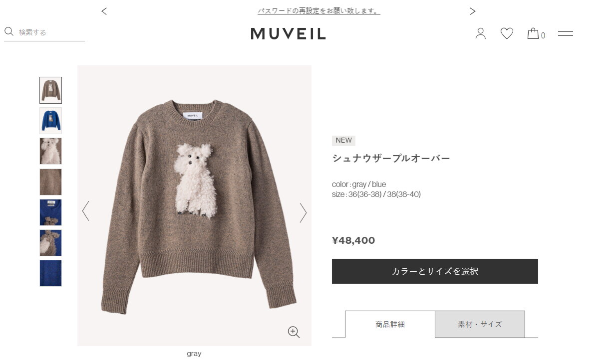
Task: Select the blue sweater thumbnail
Action: tap(50, 121)
